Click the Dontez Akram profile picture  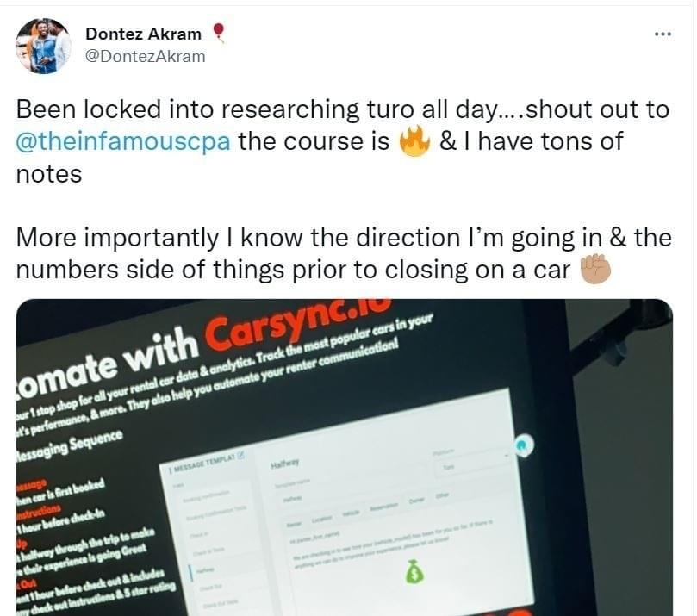[43, 46]
